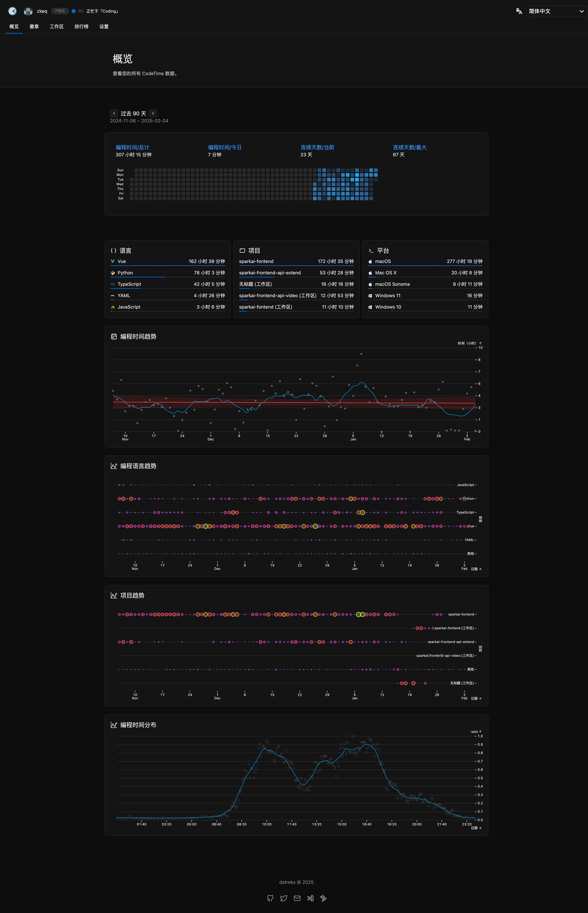Click the Markdown file icon in status
Viewport: 588px width, 913px height.
[81, 11]
